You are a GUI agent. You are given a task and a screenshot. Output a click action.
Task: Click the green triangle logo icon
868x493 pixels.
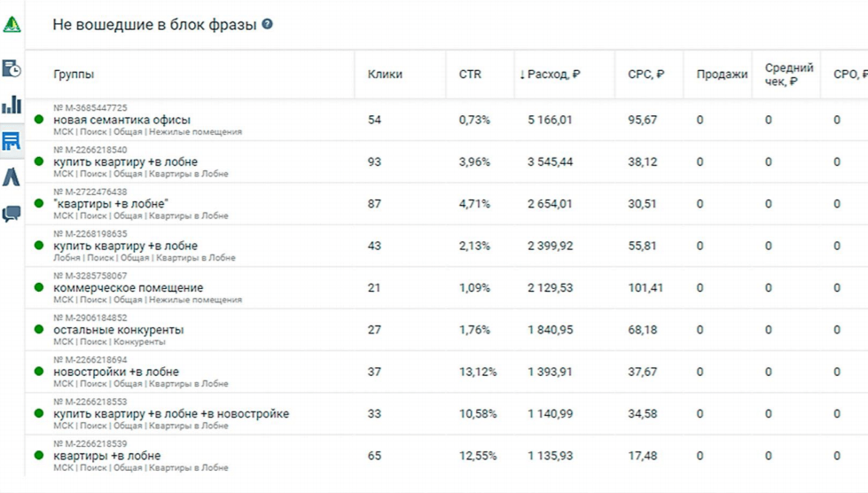click(12, 25)
